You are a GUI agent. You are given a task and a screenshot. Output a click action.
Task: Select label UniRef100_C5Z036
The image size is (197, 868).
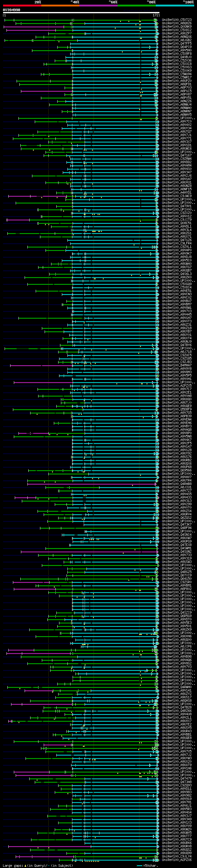pyautogui.click(x=177, y=60)
